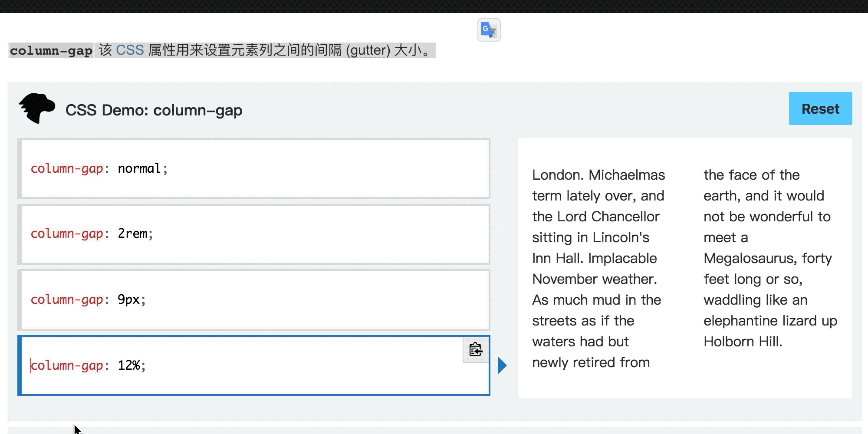Click the Google Translate icon
The image size is (868, 434).
click(489, 30)
